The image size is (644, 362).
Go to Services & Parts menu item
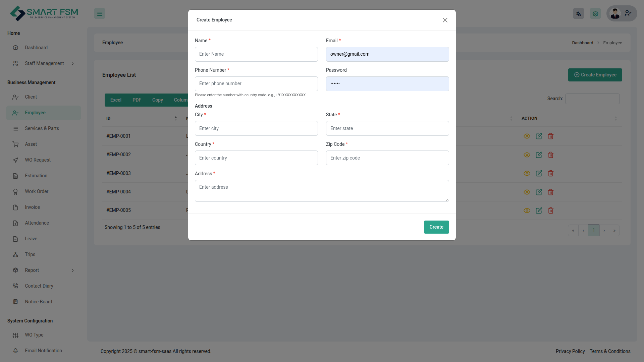coord(42,128)
